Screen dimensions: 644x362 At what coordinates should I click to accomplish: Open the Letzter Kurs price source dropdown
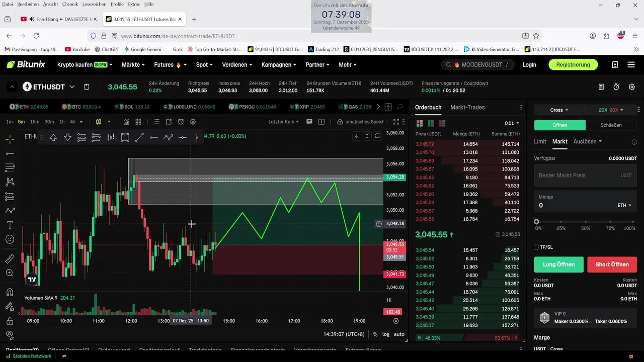pos(283,122)
